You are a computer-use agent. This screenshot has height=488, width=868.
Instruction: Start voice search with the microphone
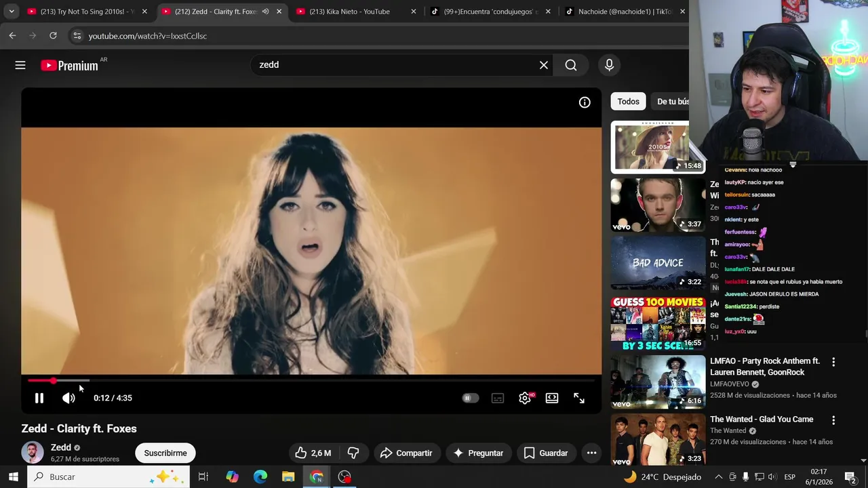coord(609,65)
